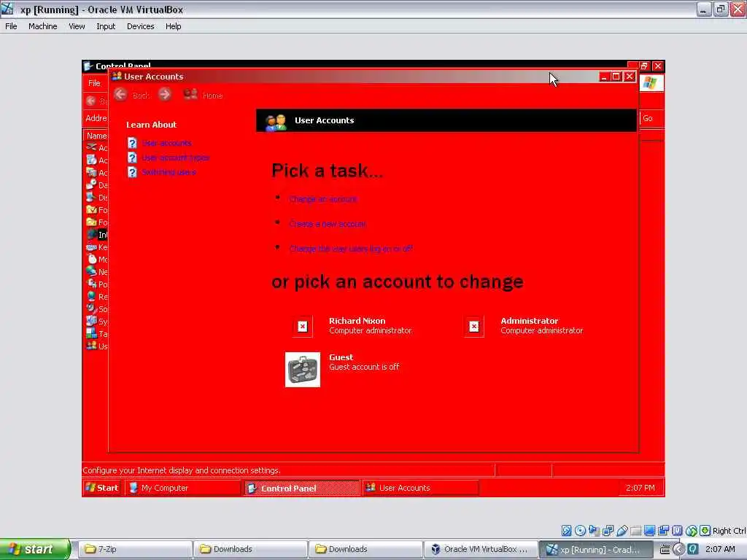
Task: Click the Forward arrow in User Accounts toolbar
Action: 165,95
